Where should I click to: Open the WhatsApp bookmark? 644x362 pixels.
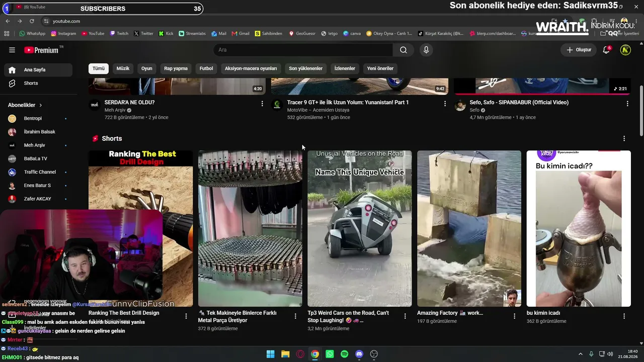pyautogui.click(x=32, y=34)
